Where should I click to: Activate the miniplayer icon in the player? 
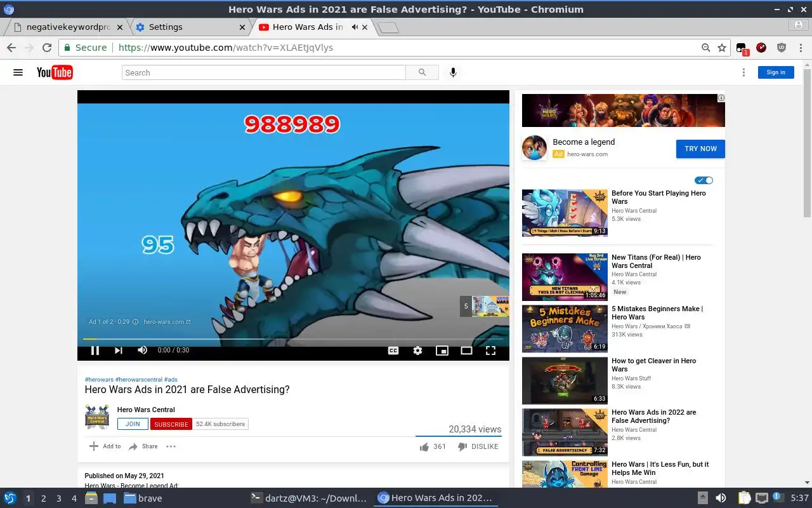442,351
